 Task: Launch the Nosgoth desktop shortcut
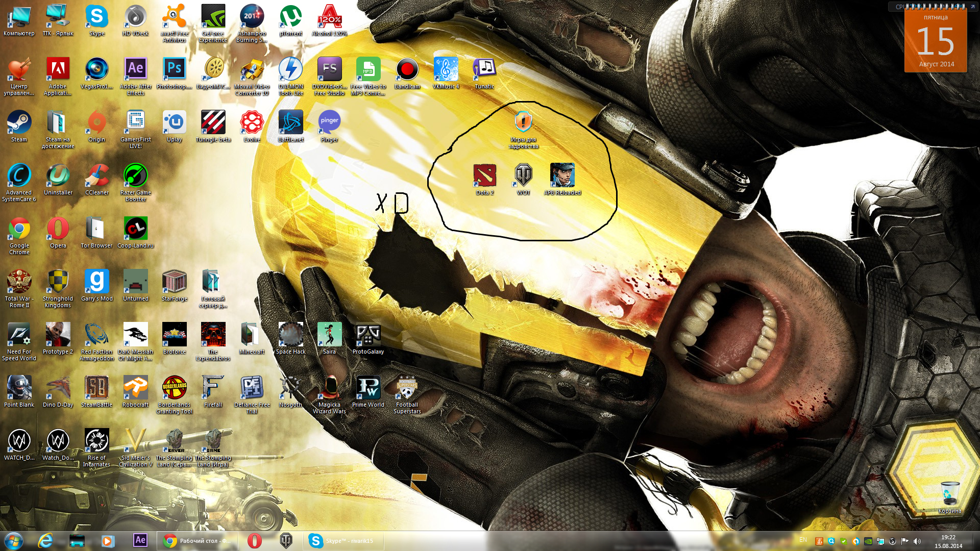pyautogui.click(x=290, y=391)
